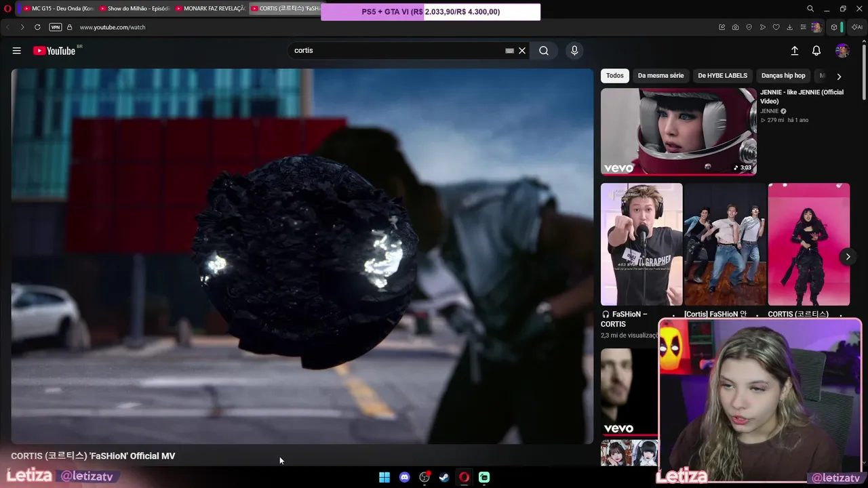The width and height of the screenshot is (868, 488).
Task: Open the extensions cube icon
Action: pyautogui.click(x=834, y=27)
